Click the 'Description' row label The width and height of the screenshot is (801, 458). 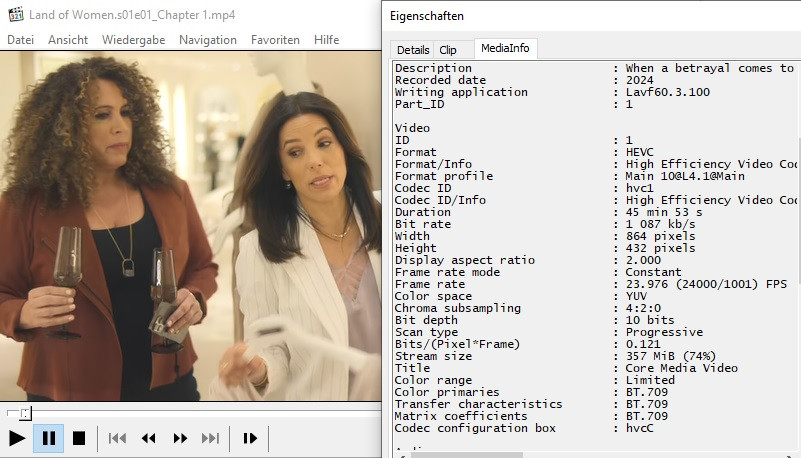coord(433,68)
